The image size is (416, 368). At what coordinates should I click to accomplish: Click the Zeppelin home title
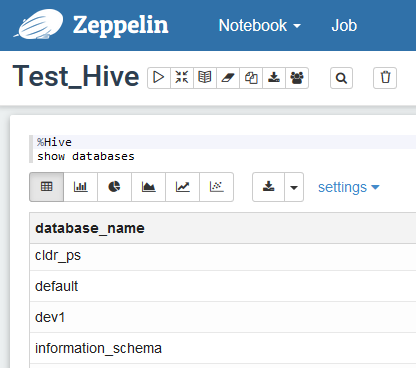click(x=121, y=25)
